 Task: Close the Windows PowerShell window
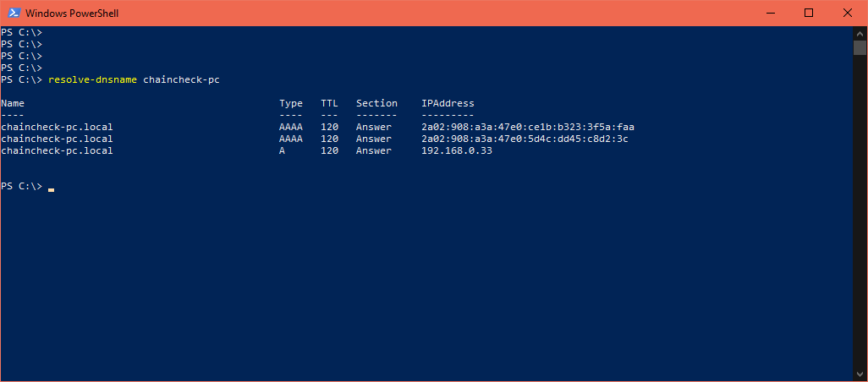[x=848, y=14]
